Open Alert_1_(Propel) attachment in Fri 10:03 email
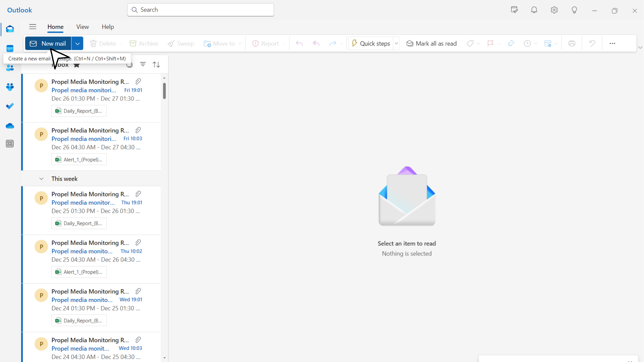 [x=79, y=160]
